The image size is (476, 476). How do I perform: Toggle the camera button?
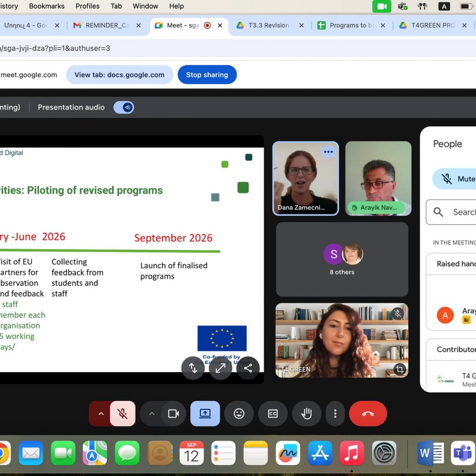point(173,413)
